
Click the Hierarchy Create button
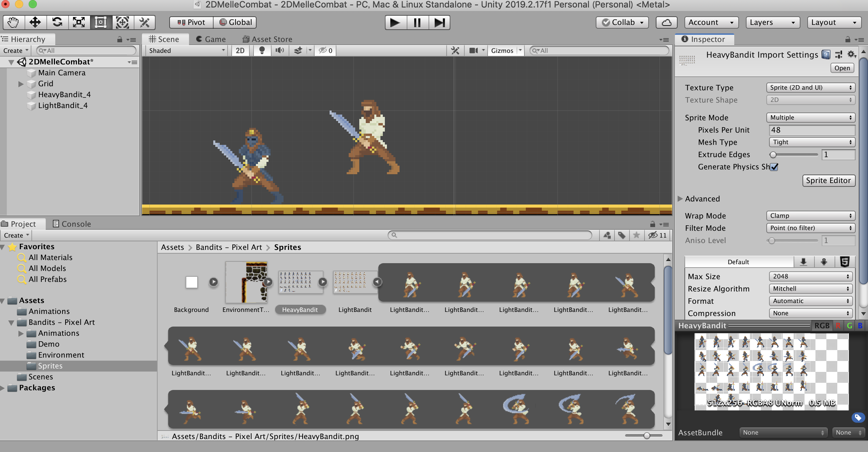[x=16, y=50]
